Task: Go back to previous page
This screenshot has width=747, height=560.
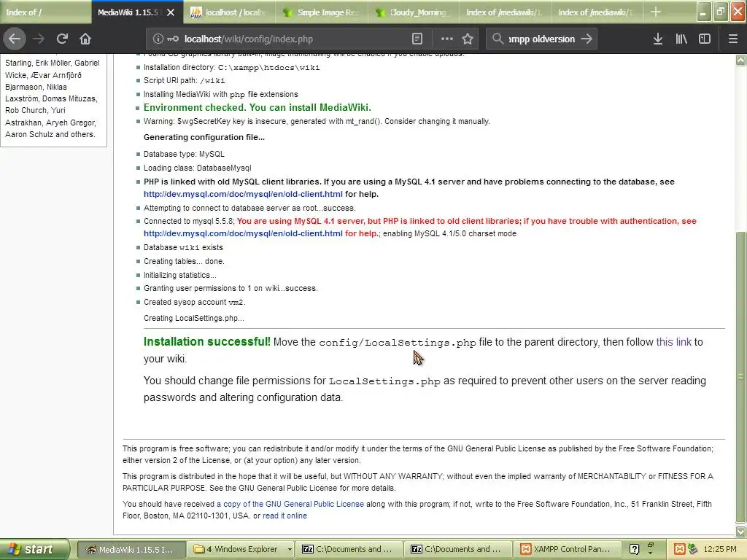Action: 15,39
